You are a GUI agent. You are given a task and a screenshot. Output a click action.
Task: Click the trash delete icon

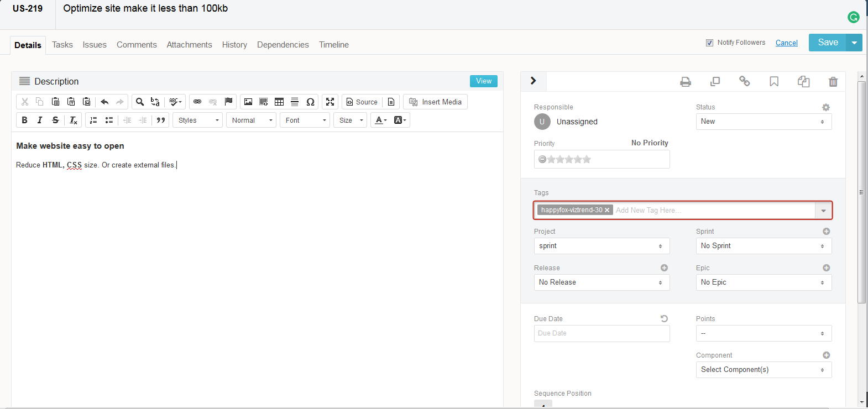[x=833, y=82]
